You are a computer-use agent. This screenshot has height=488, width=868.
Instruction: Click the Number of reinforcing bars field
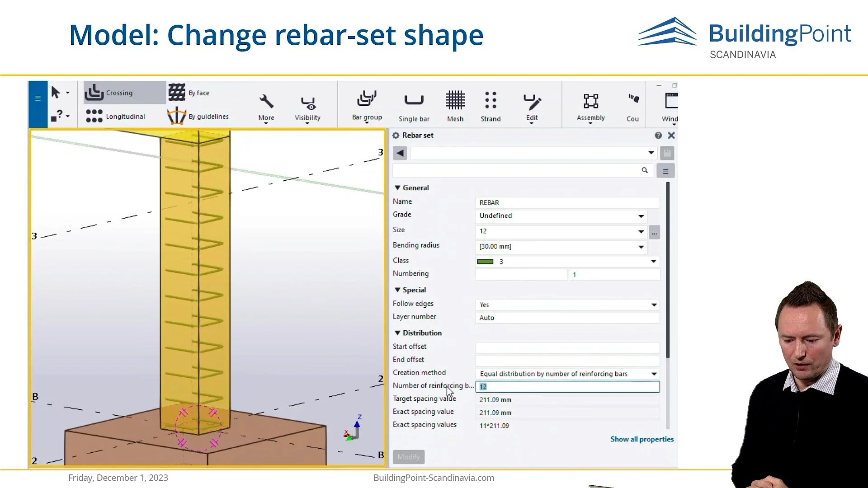pos(568,387)
